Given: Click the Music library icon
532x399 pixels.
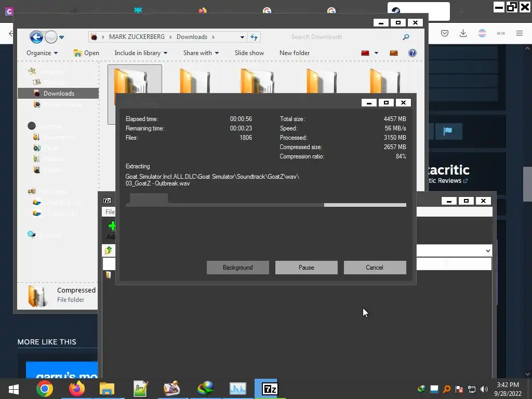Looking at the screenshot, I should point(37,148).
